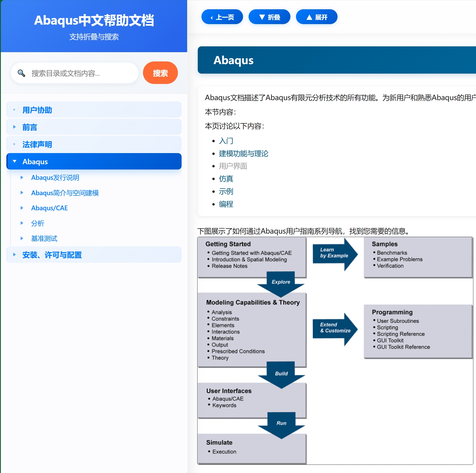The image size is (476, 473).
Task: Open the 入门 link
Action: [226, 141]
